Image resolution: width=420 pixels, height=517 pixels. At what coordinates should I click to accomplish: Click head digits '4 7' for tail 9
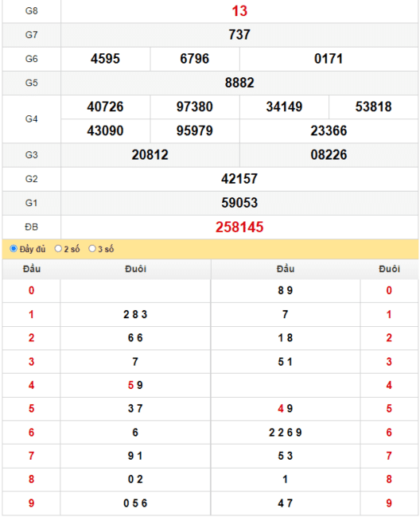point(285,503)
